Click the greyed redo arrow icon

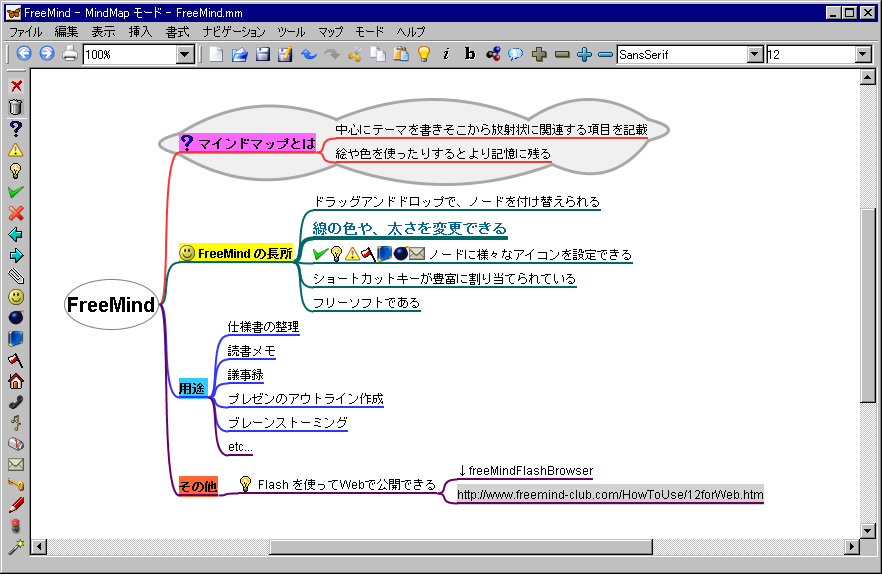(332, 54)
